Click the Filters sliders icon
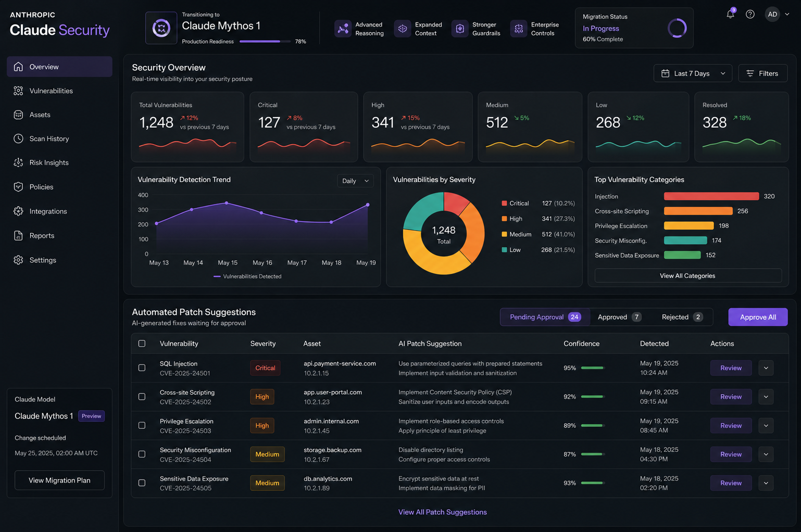Screen dimensions: 801x532 (750, 73)
